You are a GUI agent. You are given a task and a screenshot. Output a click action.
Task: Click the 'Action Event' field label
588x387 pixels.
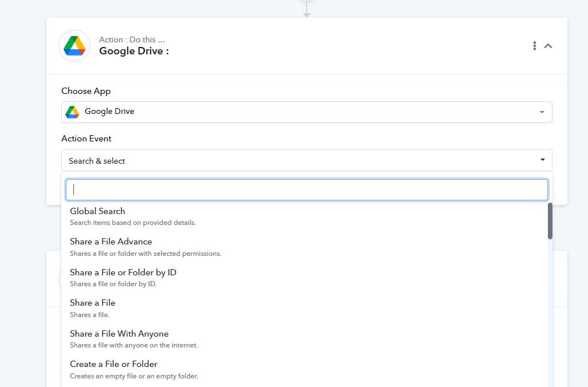pyautogui.click(x=87, y=139)
